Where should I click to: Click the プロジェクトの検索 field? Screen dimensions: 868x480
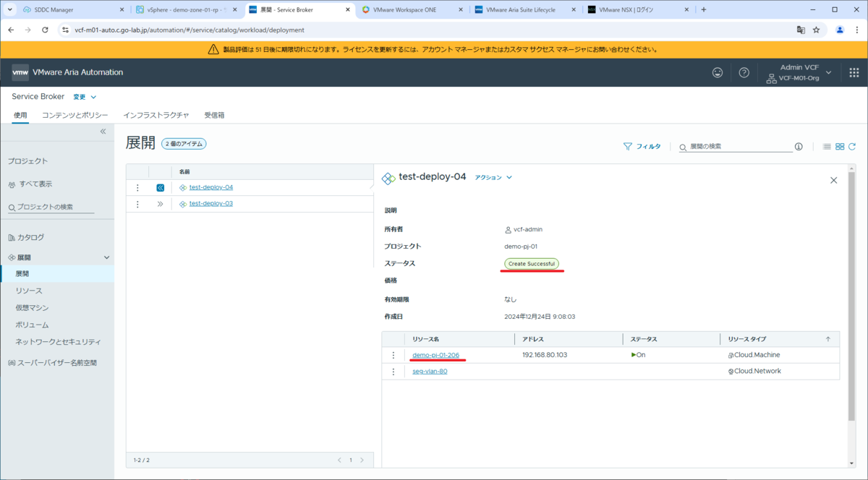point(51,207)
